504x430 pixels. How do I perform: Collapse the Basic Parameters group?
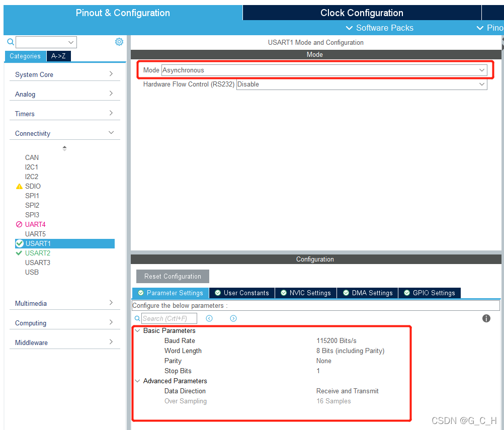137,331
